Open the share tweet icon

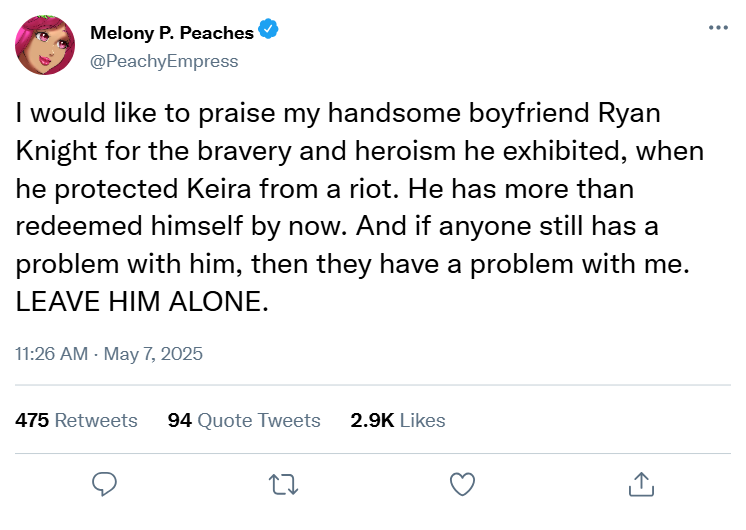639,484
